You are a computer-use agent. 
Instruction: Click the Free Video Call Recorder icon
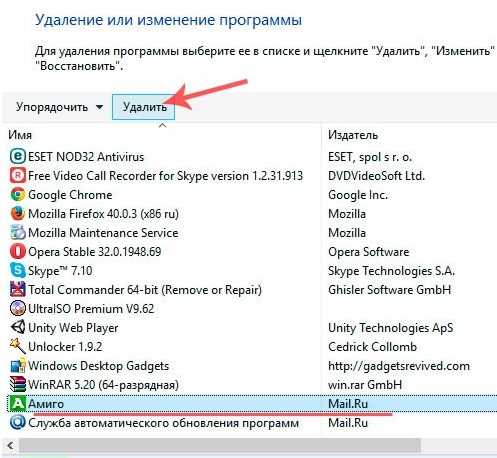click(17, 175)
